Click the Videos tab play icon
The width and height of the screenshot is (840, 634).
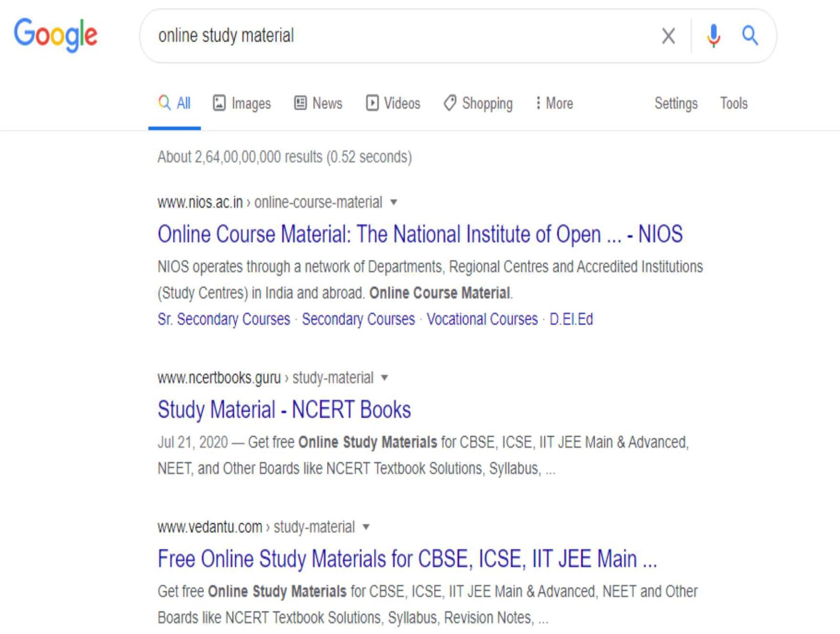point(372,103)
